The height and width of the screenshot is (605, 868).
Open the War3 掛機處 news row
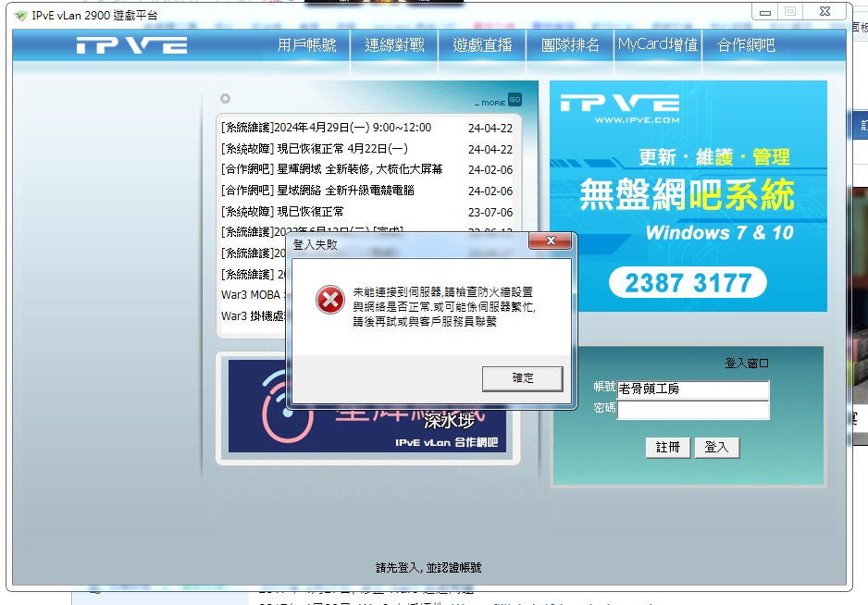coord(253,316)
